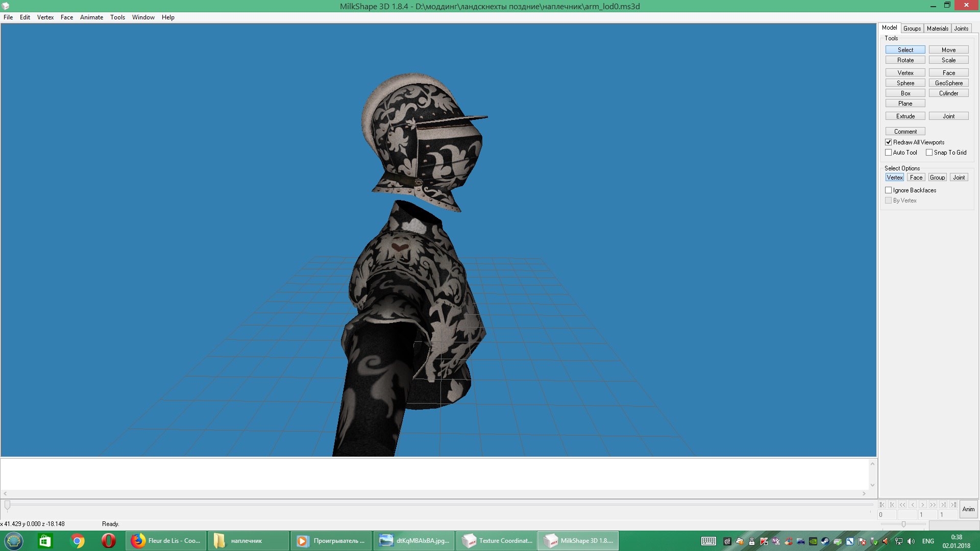The height and width of the screenshot is (551, 980).
Task: Switch to the Groups tab
Action: coord(912,29)
